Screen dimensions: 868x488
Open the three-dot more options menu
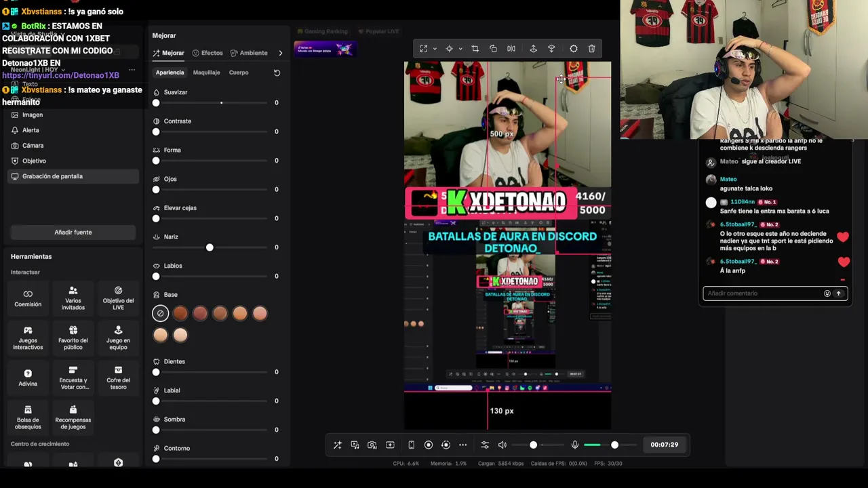[463, 445]
